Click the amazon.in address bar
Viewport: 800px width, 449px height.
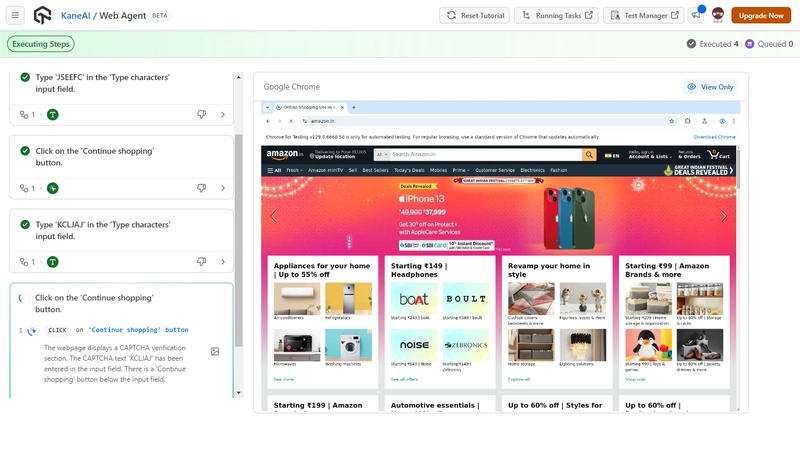point(489,121)
